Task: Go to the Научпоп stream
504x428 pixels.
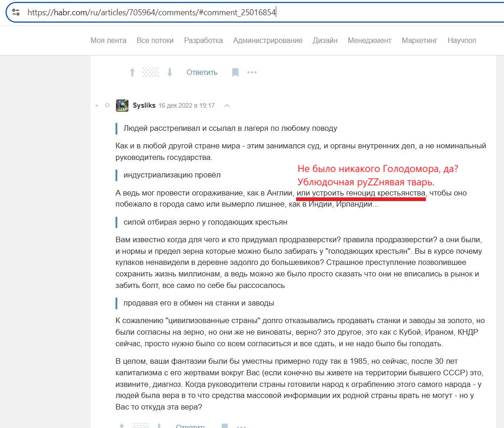Action: pos(461,41)
